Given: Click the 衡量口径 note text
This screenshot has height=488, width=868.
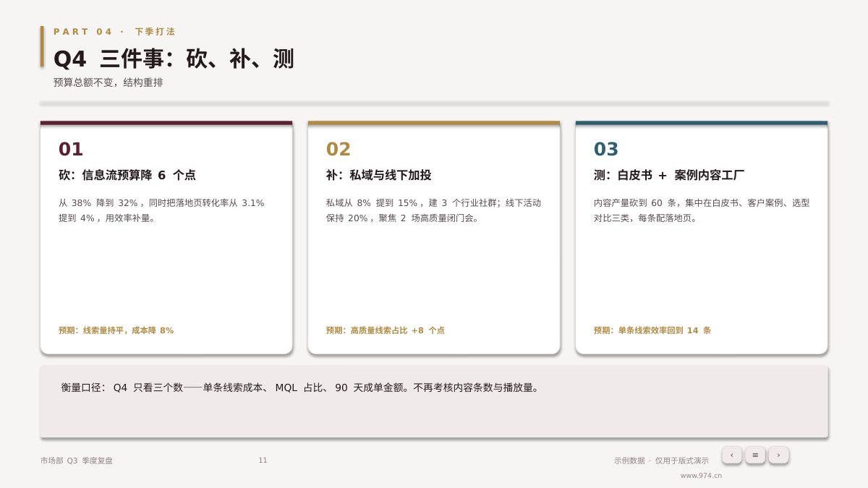Looking at the screenshot, I should 300,388.
